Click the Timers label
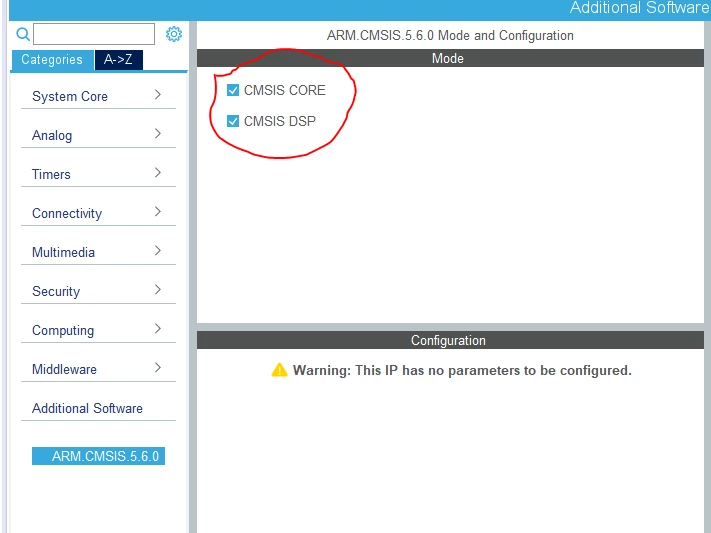 click(x=51, y=175)
